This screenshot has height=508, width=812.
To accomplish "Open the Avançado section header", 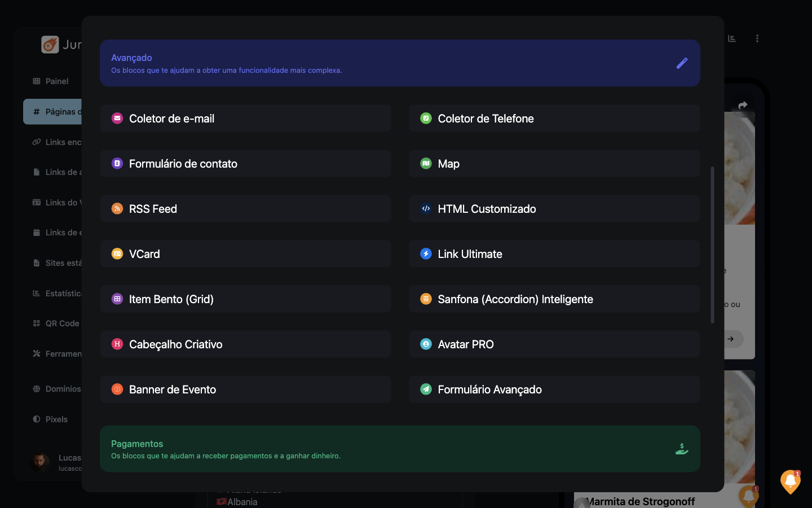I will pyautogui.click(x=400, y=63).
